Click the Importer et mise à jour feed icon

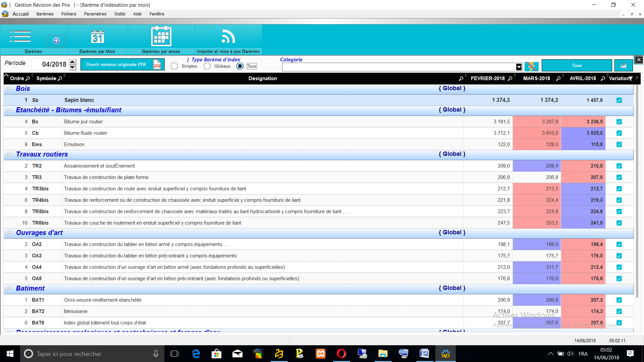pyautogui.click(x=228, y=37)
